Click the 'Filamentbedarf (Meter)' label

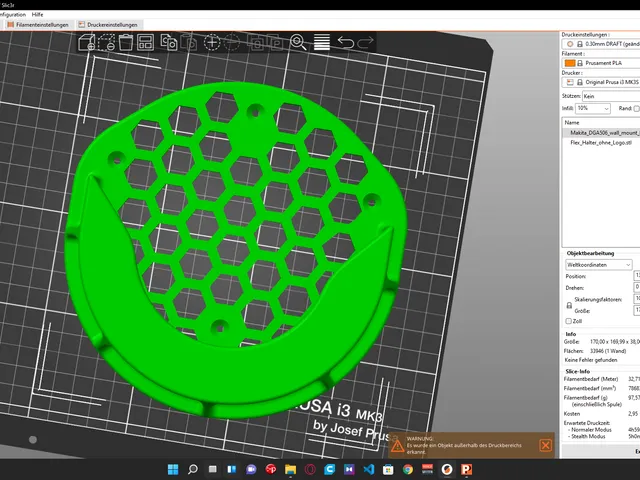click(x=591, y=379)
